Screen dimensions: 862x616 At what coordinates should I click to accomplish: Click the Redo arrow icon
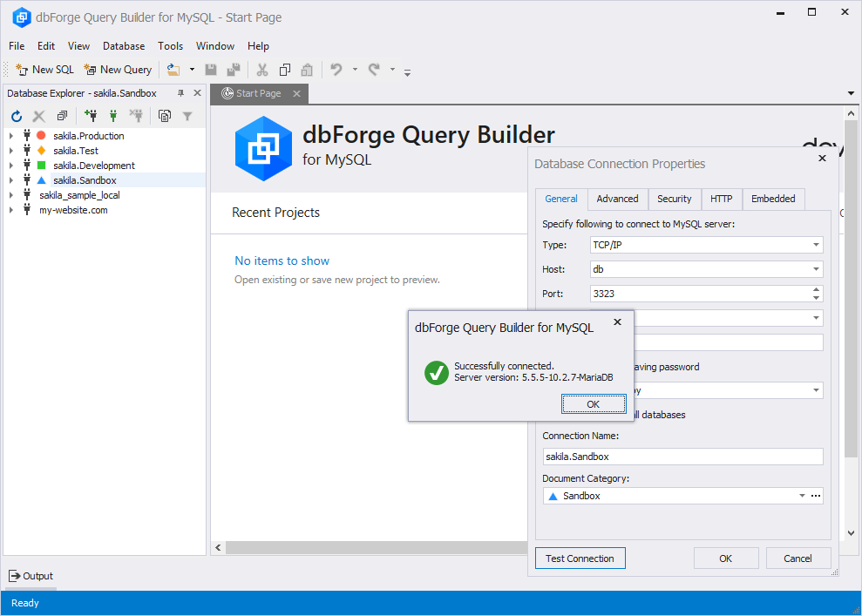[374, 70]
